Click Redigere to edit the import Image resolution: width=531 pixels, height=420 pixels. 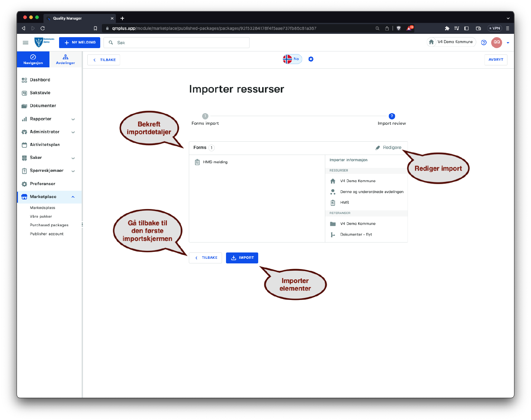[x=388, y=148]
